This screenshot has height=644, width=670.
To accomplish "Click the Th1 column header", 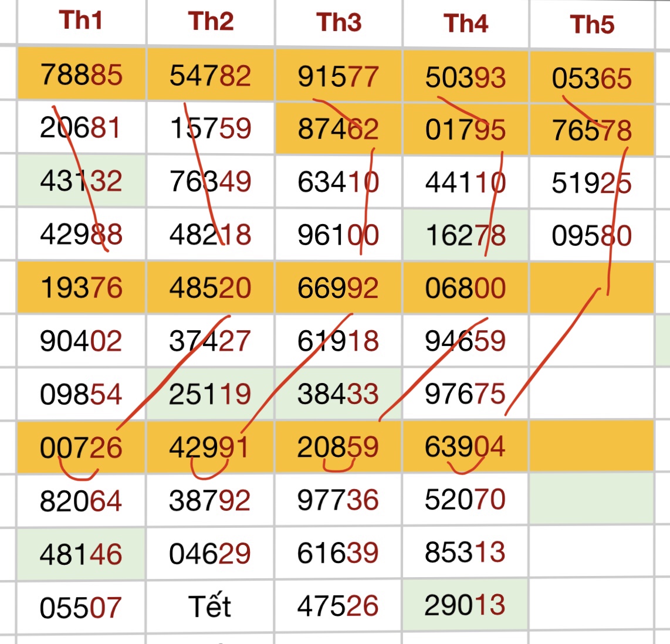I will (81, 21).
